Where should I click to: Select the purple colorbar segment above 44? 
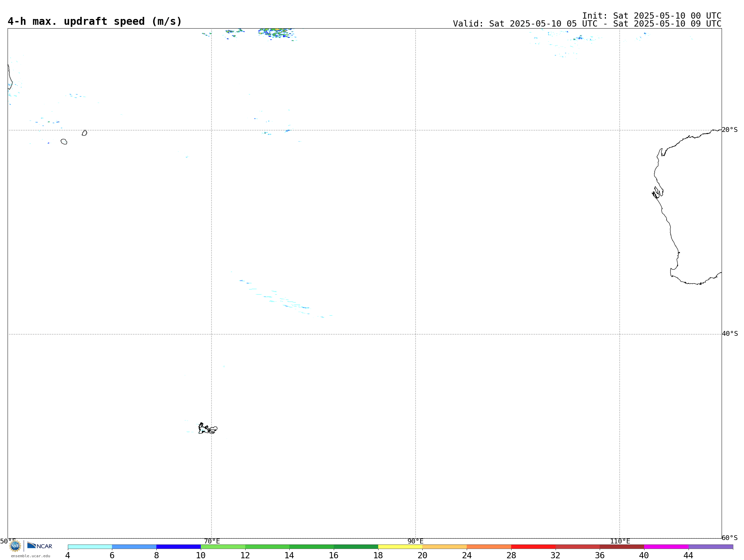[x=711, y=547]
